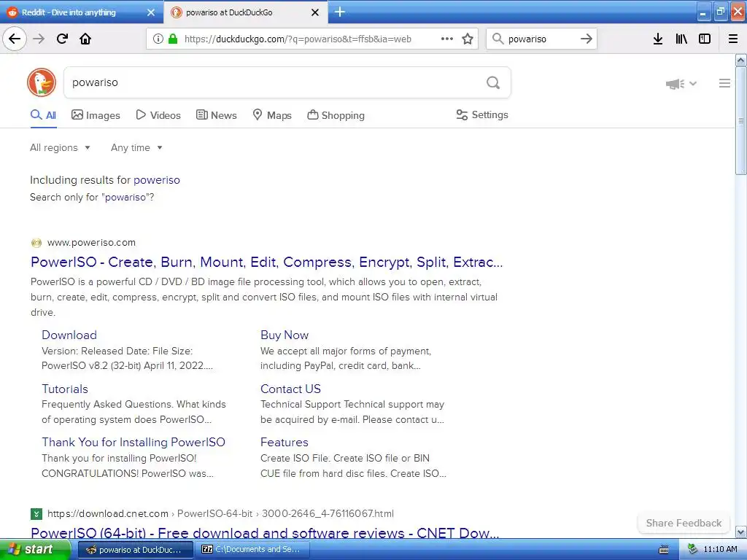Close the Reddit tab

coord(151,12)
